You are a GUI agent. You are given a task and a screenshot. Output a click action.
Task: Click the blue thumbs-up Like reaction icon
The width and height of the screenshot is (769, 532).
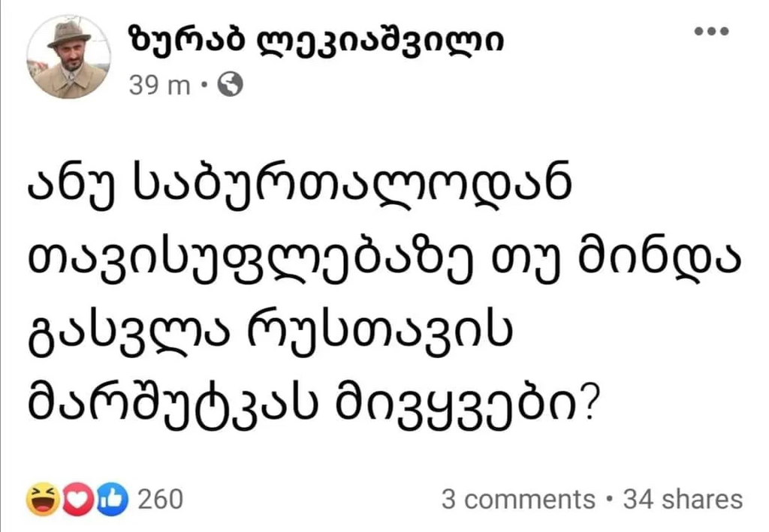point(111,498)
